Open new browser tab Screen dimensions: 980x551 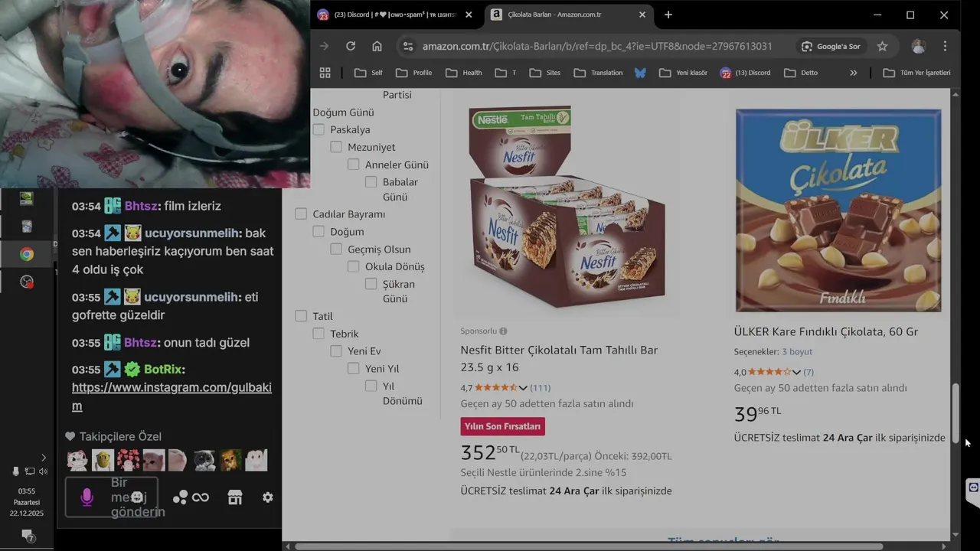point(668,15)
